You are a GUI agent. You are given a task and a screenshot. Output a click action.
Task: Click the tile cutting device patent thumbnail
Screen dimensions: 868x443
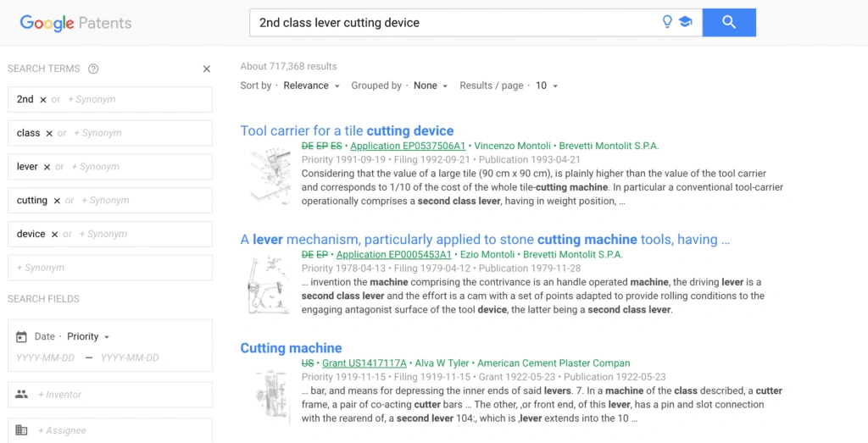tap(270, 174)
